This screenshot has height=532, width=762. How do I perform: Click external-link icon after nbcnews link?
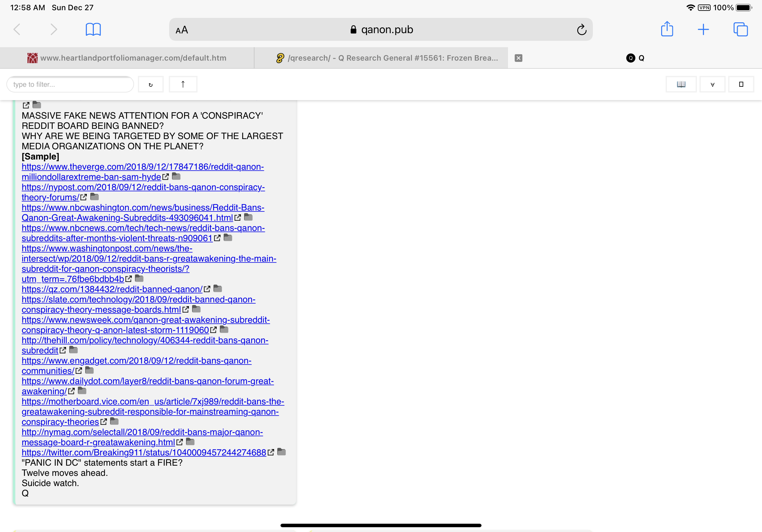tap(217, 238)
